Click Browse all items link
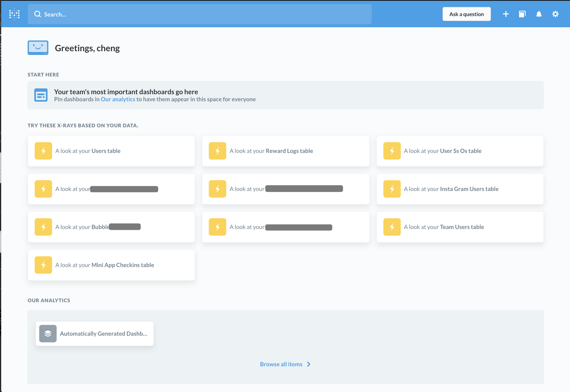The image size is (570, 392). 281,364
